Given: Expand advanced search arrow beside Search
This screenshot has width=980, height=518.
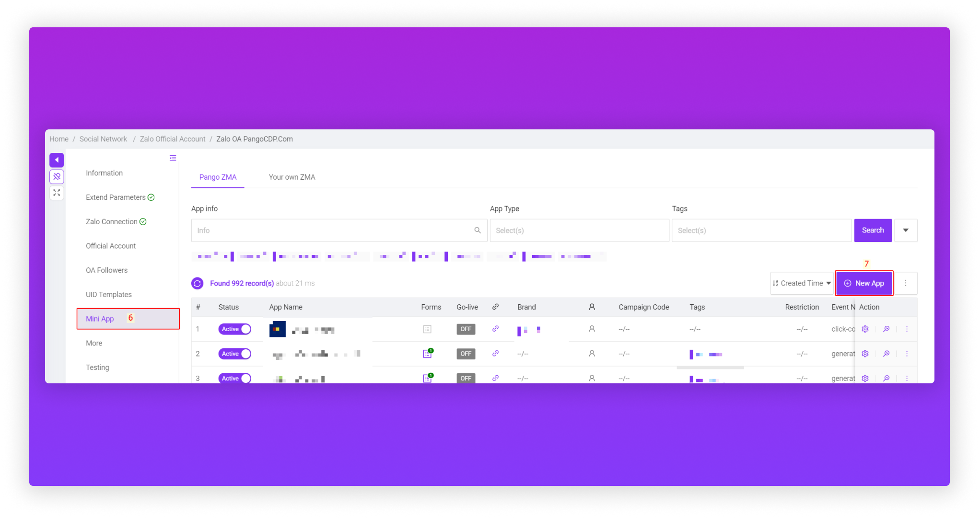Looking at the screenshot, I should [x=905, y=230].
